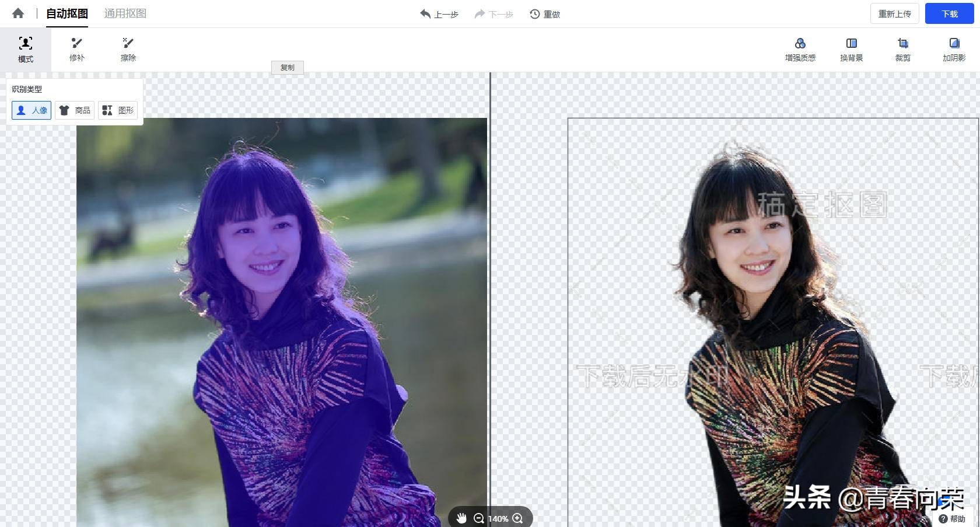Open the 加阴影 add shadow tool
980x527 pixels.
954,50
